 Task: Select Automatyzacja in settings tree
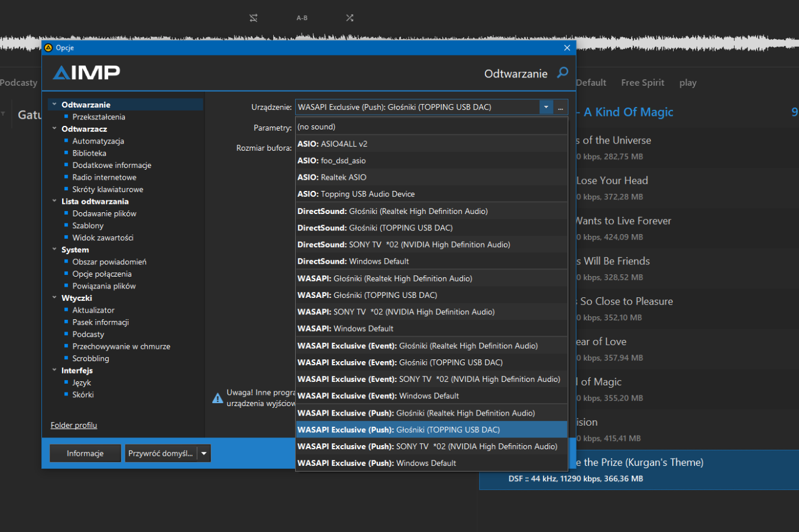(x=98, y=141)
